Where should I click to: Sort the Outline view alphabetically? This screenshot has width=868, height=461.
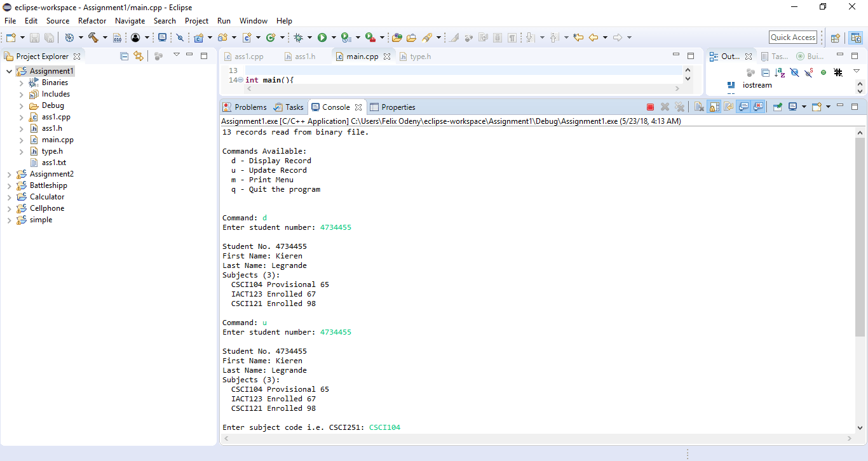coord(780,73)
